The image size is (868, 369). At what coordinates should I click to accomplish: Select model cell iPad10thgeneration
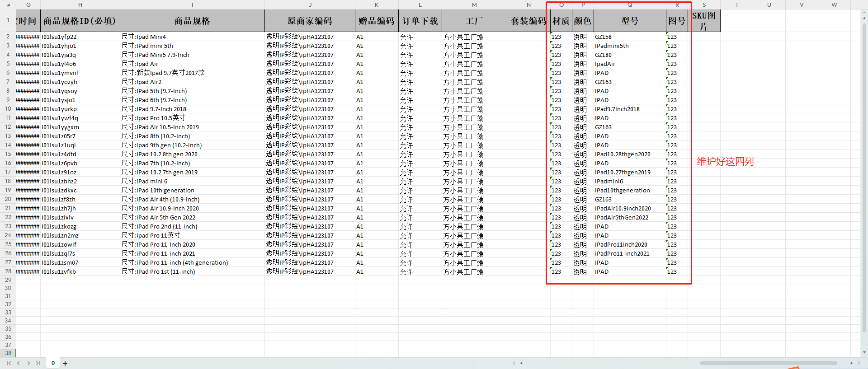(x=630, y=190)
